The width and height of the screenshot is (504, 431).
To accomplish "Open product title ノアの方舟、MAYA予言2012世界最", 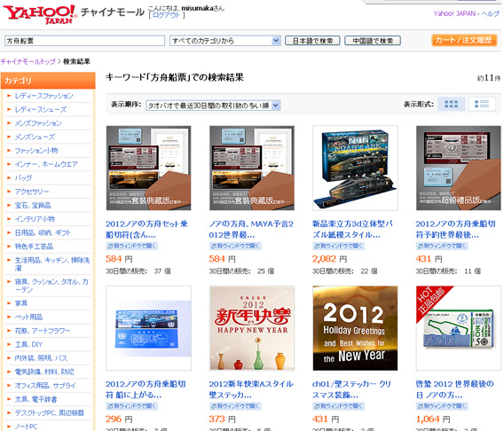I will 251,230.
